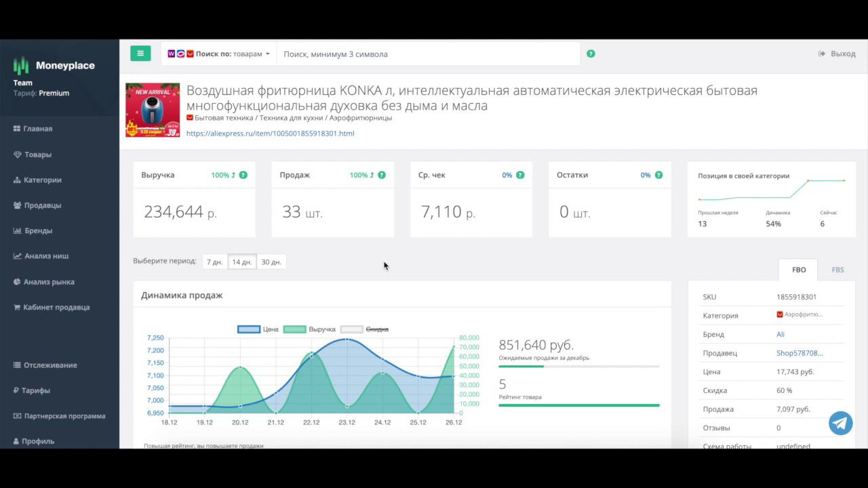Click the 17,743 руб. price value
Screen dimensions: 868x488
pyautogui.click(x=795, y=371)
